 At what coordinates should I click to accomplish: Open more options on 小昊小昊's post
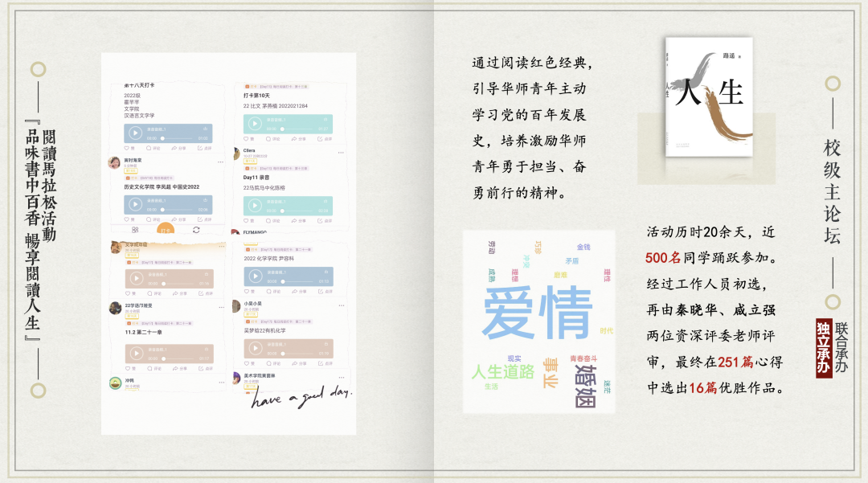point(341,305)
